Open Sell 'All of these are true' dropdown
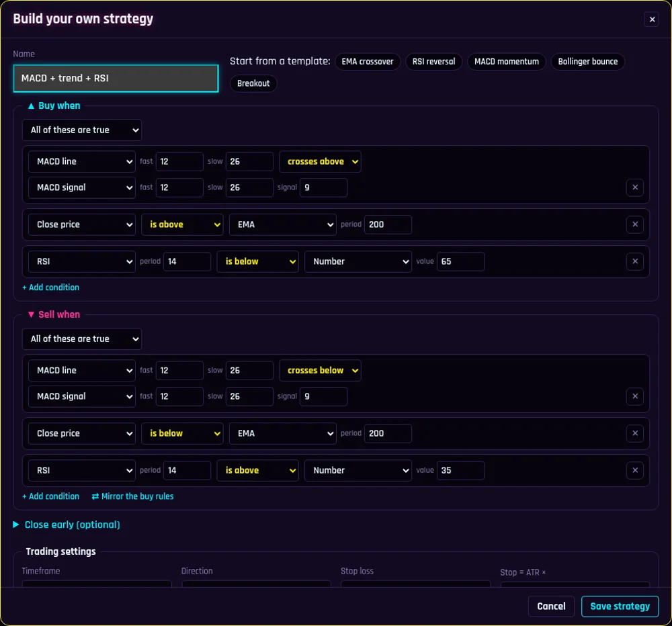This screenshot has width=672, height=626. pos(82,339)
